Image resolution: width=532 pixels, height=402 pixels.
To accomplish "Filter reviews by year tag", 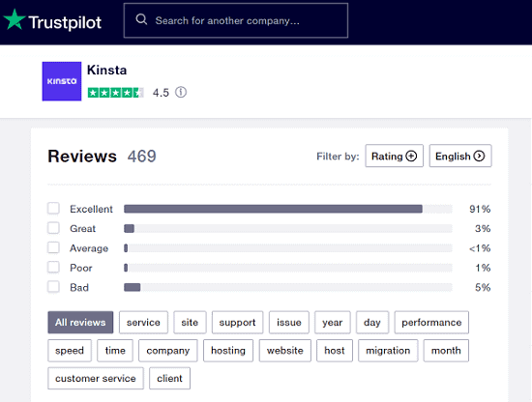I will [333, 323].
